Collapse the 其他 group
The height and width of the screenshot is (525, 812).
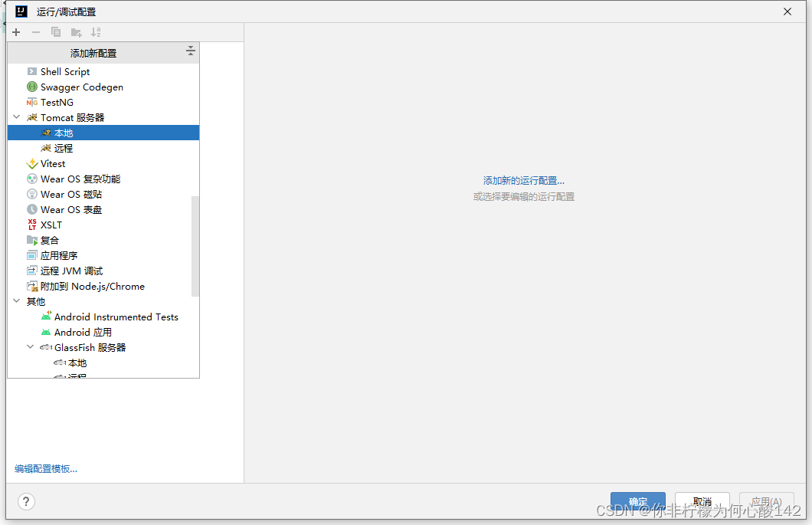(17, 301)
